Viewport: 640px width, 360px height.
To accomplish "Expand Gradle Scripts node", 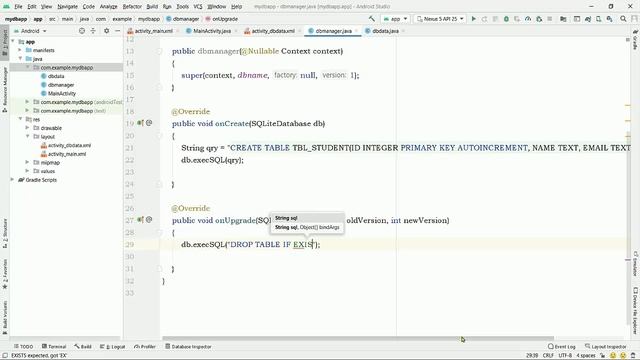I will [12, 180].
